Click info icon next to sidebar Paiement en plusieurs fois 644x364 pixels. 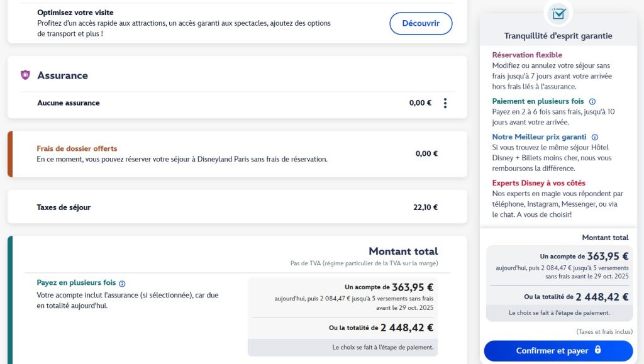click(592, 101)
